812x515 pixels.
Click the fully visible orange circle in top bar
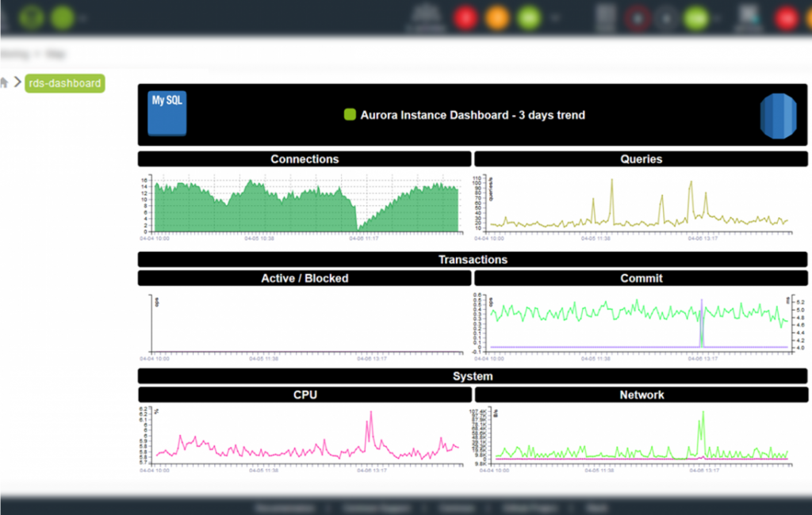click(497, 17)
